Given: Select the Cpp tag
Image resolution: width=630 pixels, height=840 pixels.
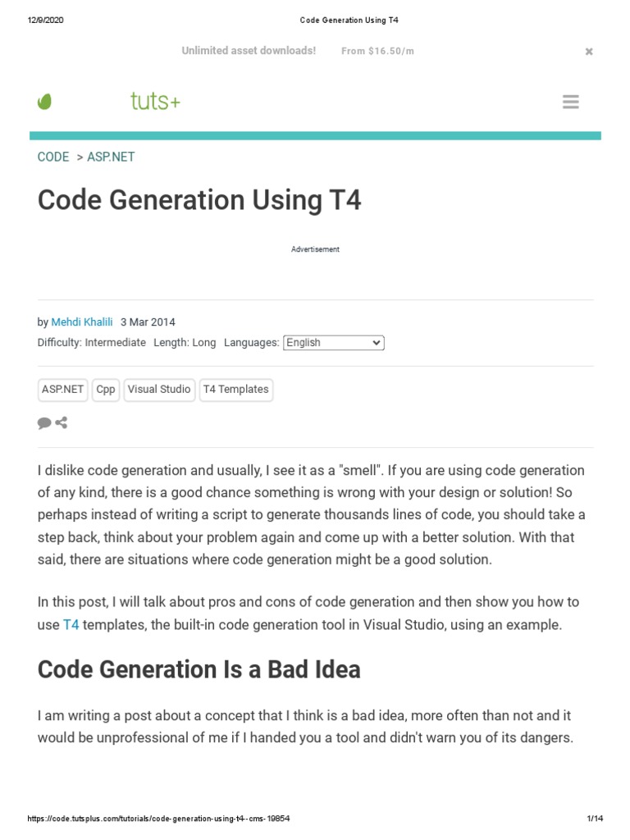Looking at the screenshot, I should click(106, 390).
